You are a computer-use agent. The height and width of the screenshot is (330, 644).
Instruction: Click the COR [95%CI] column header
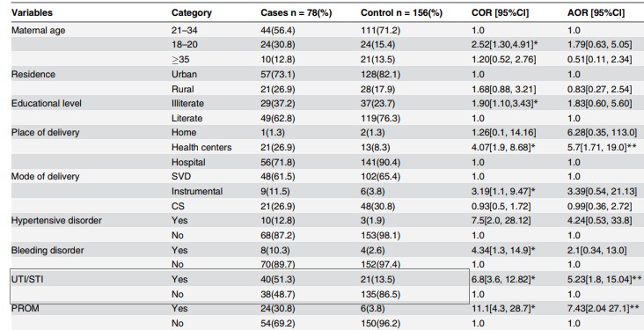501,12
